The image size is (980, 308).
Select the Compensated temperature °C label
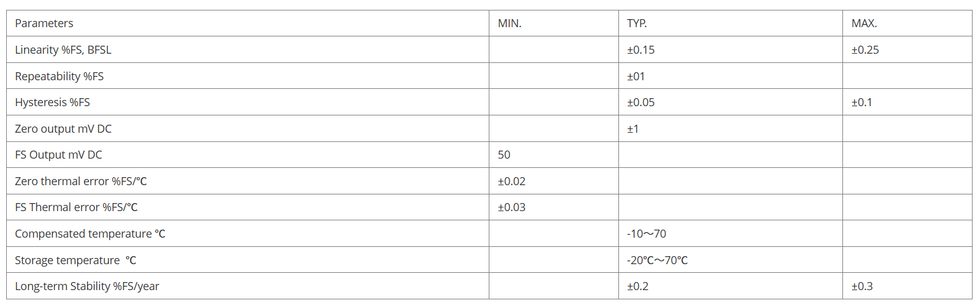tap(90, 234)
